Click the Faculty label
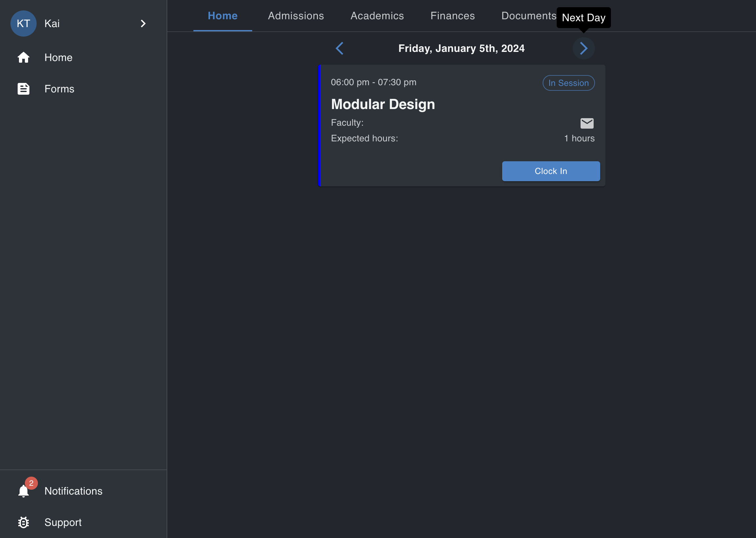This screenshot has height=538, width=756. [x=347, y=123]
